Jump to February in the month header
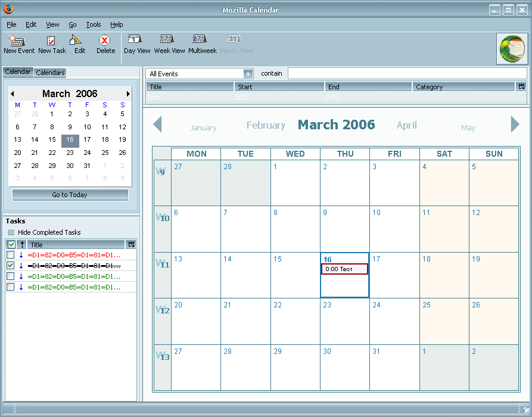 click(266, 125)
